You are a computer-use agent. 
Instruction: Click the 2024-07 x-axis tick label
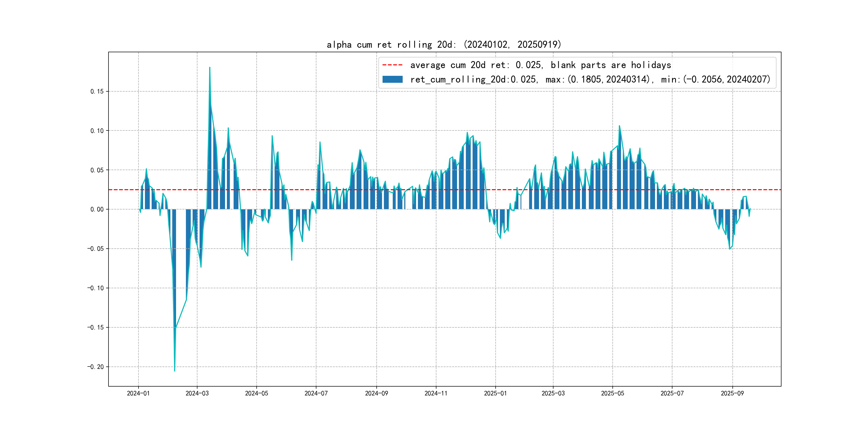(316, 393)
